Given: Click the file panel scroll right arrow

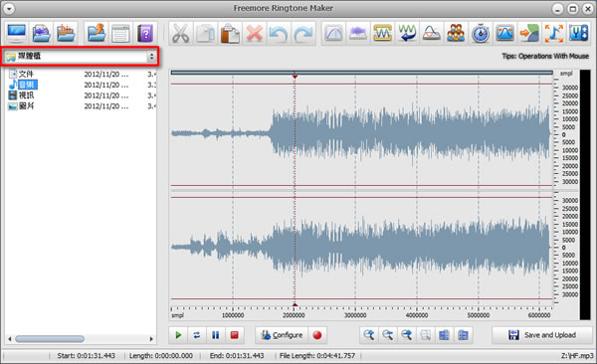Looking at the screenshot, I should click(x=151, y=339).
